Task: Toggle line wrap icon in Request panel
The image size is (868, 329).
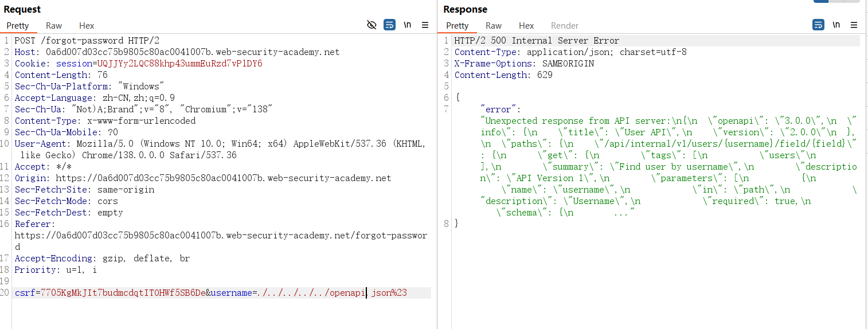Action: (389, 25)
